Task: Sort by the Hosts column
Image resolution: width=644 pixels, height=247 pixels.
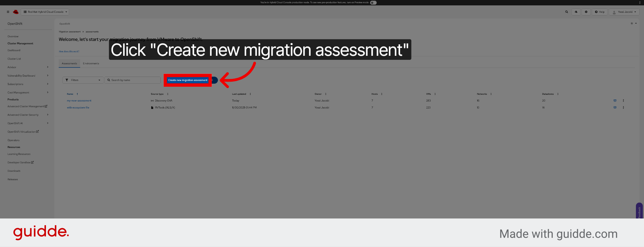Action: pos(382,94)
